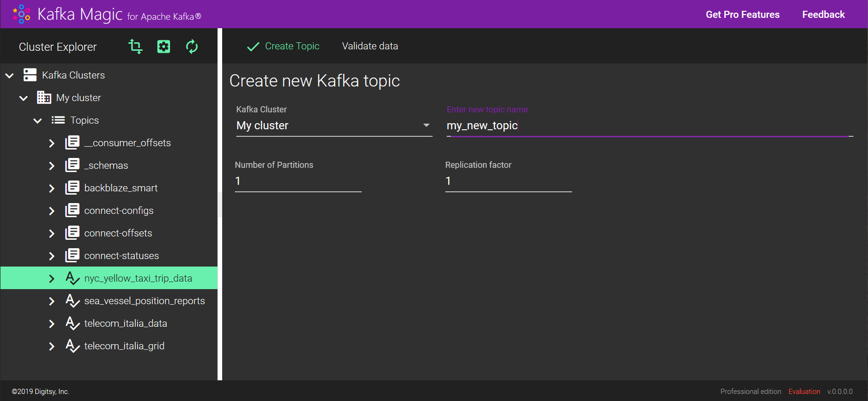Click the ©2019 Digitsy, Inc. text

tap(40, 392)
